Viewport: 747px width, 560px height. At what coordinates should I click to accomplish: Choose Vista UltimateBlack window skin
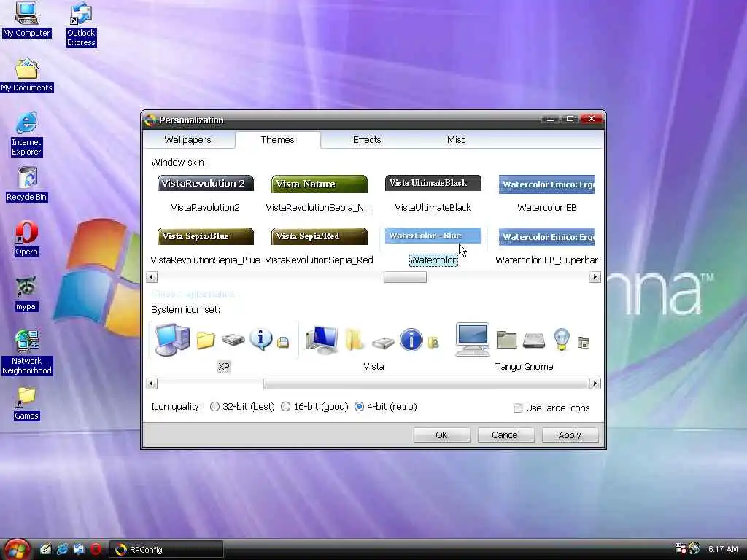click(433, 183)
